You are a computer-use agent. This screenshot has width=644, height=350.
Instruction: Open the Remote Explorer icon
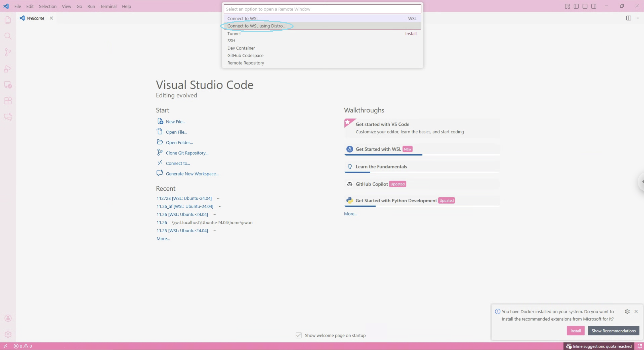pyautogui.click(x=8, y=85)
